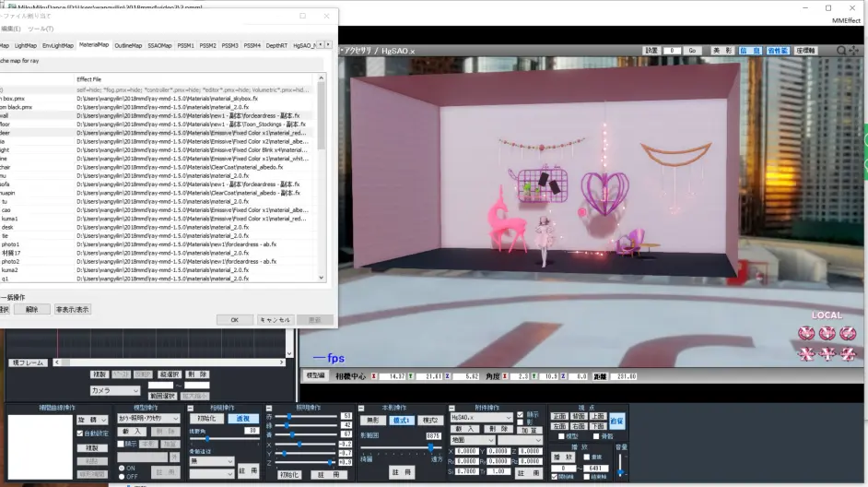Open the empty dropdown below 無
The width and height of the screenshot is (868, 487).
(x=211, y=474)
